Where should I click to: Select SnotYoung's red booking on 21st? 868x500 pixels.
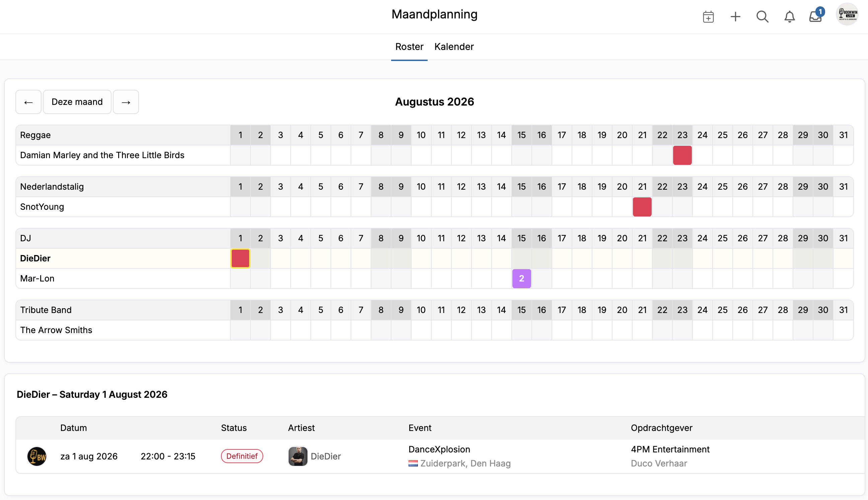click(642, 207)
